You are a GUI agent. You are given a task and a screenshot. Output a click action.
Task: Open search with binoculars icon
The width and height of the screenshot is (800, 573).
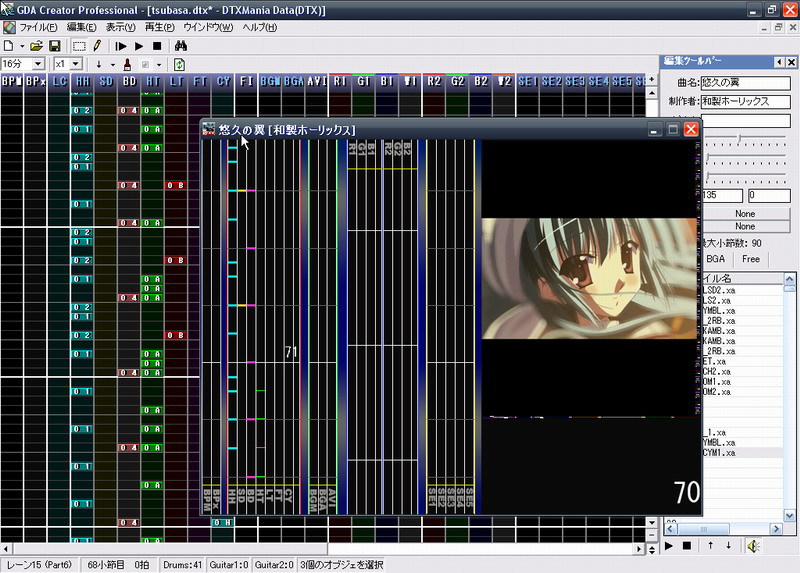[181, 46]
